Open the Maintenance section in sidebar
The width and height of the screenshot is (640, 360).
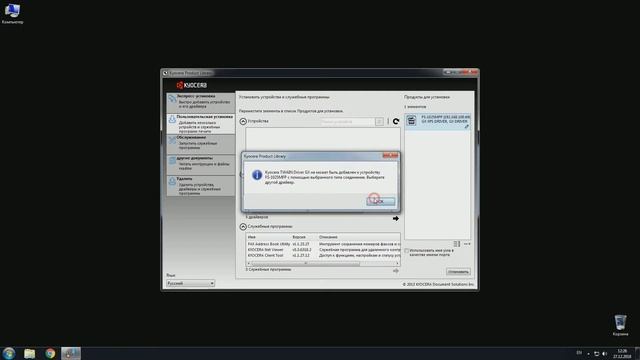[200, 144]
